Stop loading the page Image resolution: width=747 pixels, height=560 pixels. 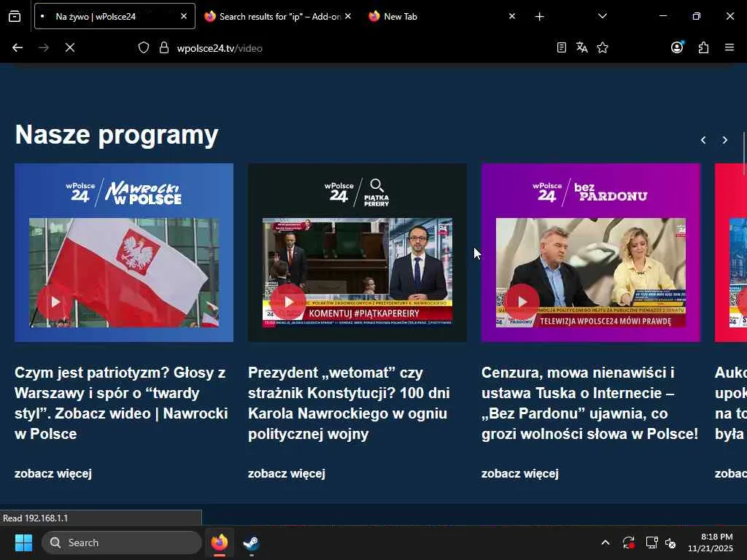pyautogui.click(x=70, y=47)
